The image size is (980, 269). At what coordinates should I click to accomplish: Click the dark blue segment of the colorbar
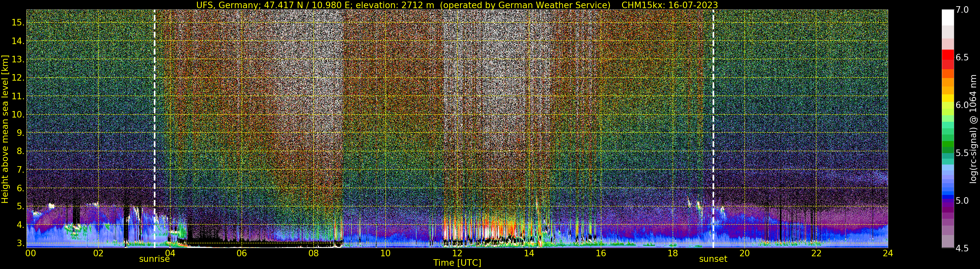pos(948,198)
